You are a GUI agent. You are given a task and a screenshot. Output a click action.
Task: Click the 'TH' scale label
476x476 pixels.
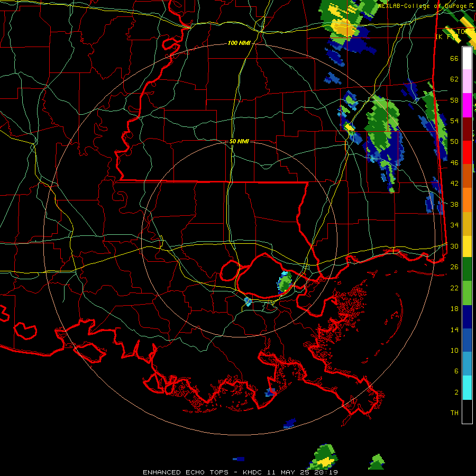coord(454,413)
